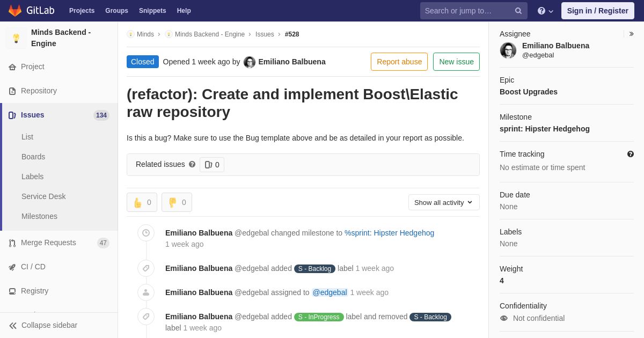
Task: Open the Show all activity dropdown
Action: (444, 202)
